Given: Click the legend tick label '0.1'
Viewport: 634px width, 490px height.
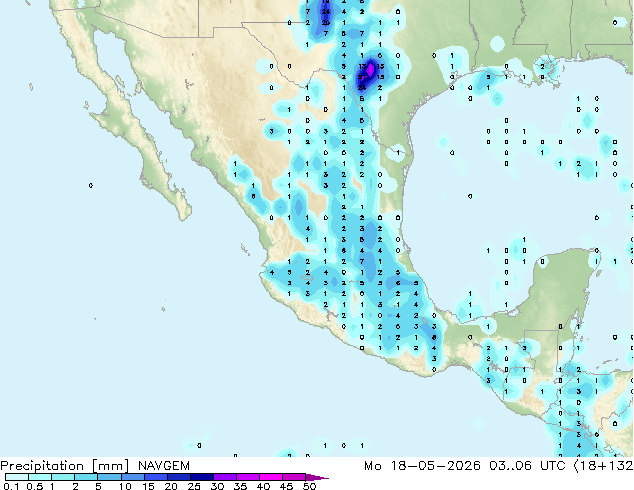Looking at the screenshot, I should (x=11, y=486).
